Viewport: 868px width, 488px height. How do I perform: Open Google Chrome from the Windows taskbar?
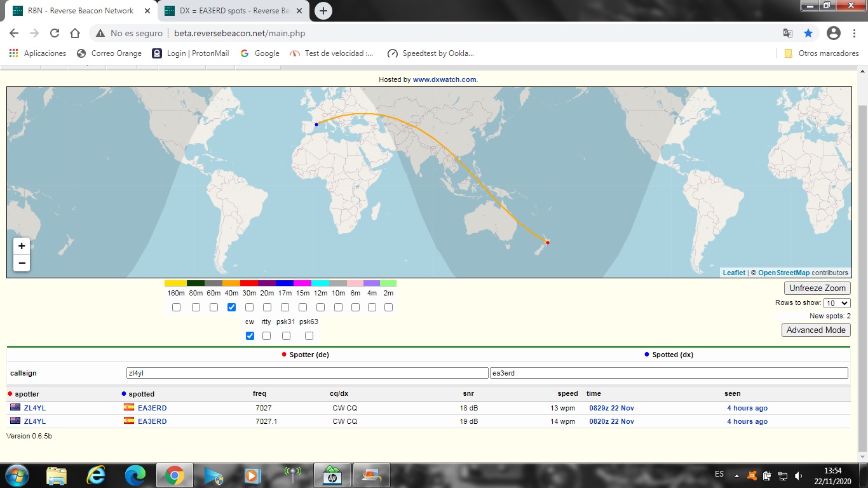tap(174, 475)
